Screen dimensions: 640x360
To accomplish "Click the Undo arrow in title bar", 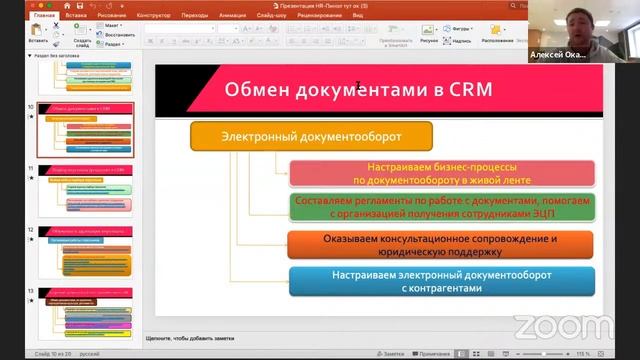I will tap(93, 6).
